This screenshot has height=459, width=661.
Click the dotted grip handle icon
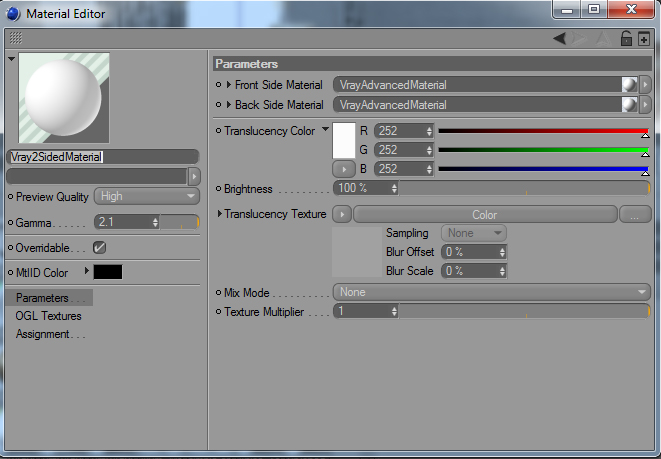pos(16,38)
